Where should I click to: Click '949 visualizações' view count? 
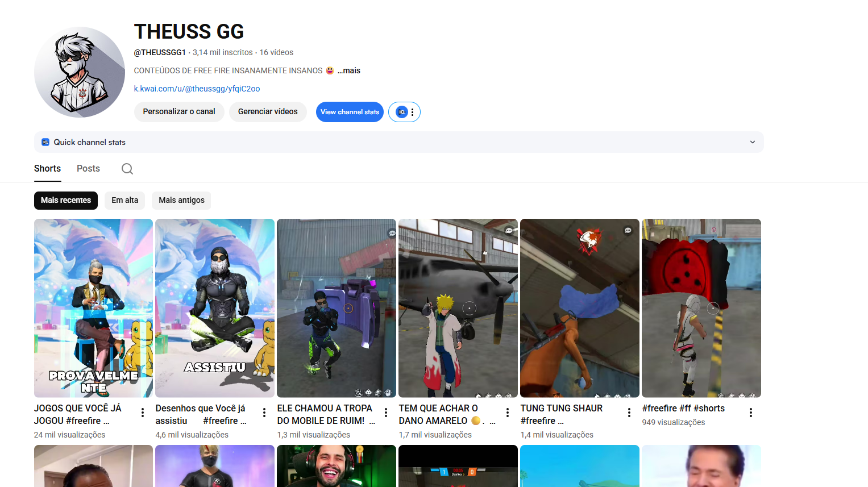pos(674,422)
